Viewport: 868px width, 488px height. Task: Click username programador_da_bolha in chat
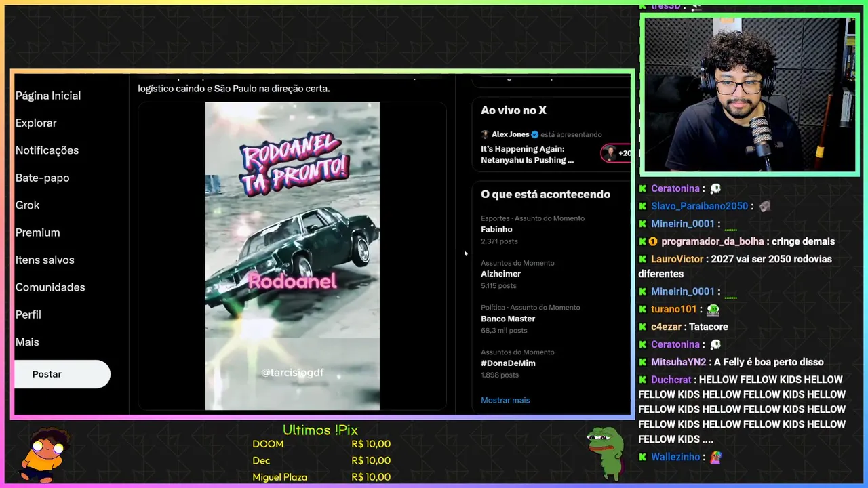[713, 241]
